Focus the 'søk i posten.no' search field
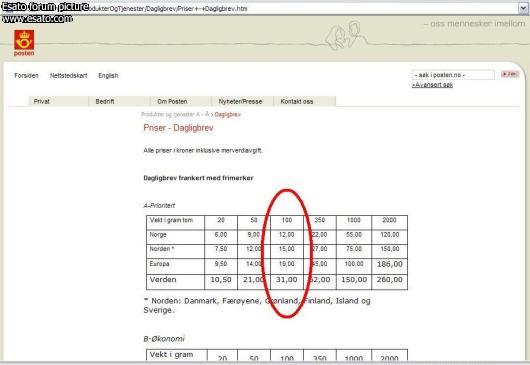530x365 pixels. 453,75
